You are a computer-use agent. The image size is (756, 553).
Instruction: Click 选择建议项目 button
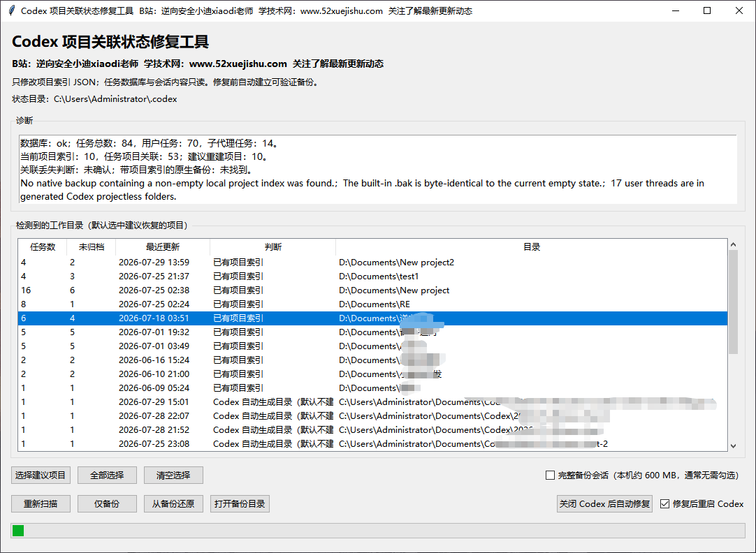coord(41,475)
